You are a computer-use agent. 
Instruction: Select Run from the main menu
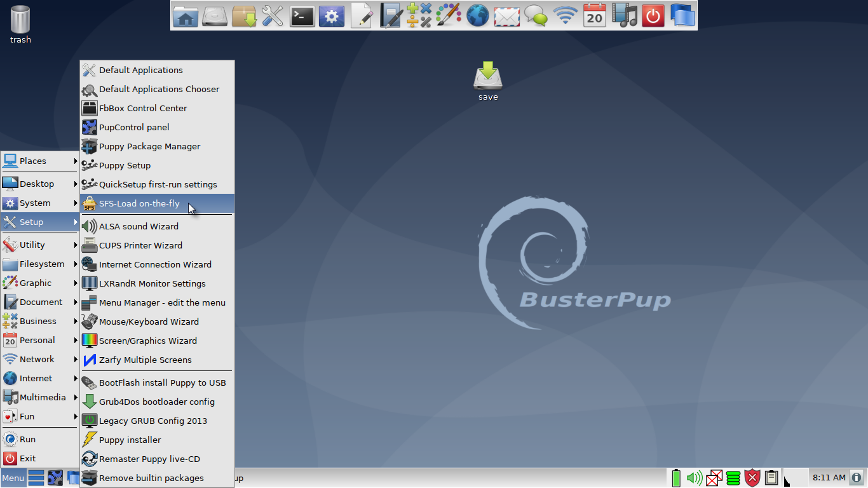(39, 439)
